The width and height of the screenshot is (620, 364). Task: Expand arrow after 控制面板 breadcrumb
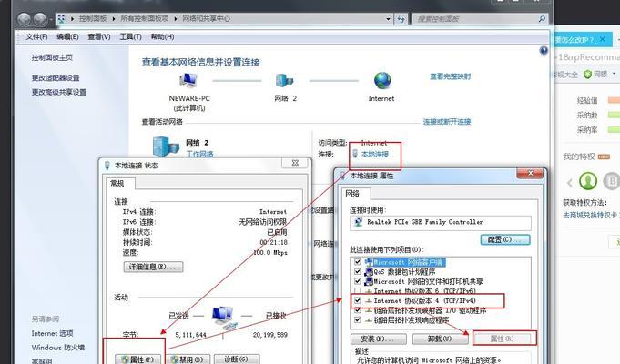coord(114,18)
